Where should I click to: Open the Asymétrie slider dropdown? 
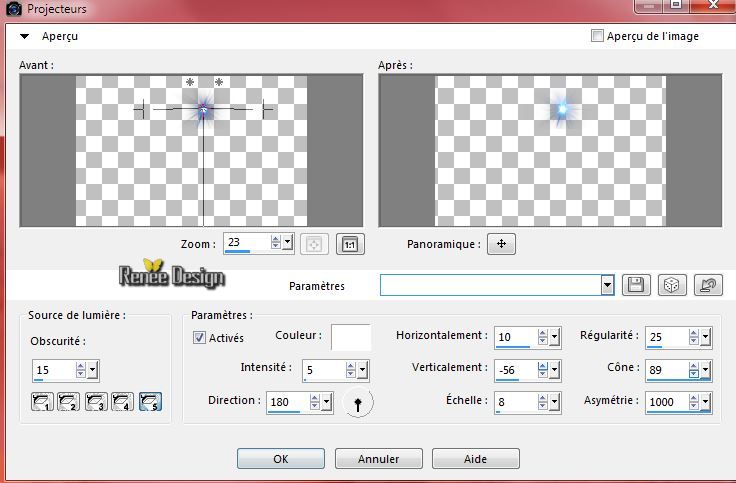tap(705, 402)
